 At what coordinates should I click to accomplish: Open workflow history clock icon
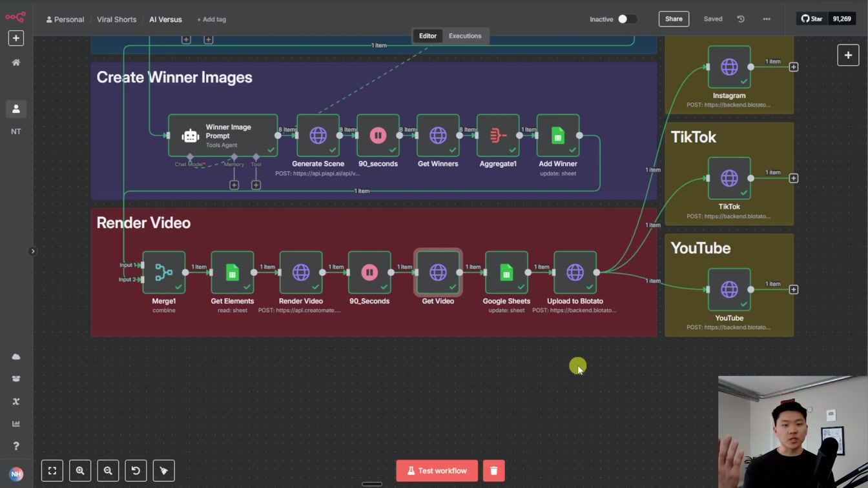(741, 19)
